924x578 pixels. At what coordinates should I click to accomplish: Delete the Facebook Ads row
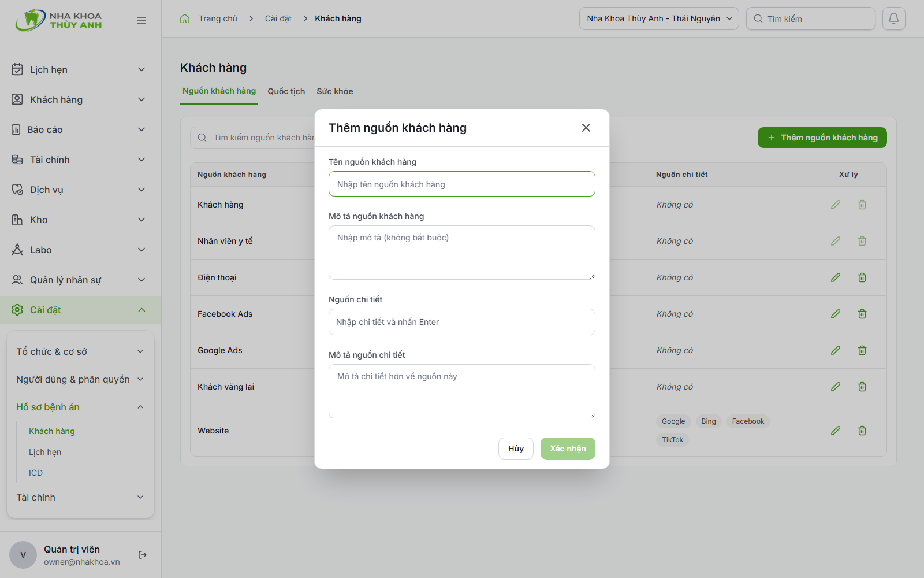click(862, 314)
